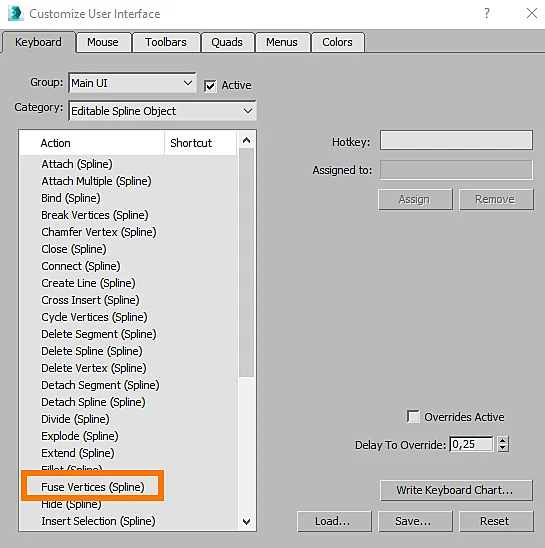Open the Colors tab
This screenshot has width=545, height=548.
point(337,42)
